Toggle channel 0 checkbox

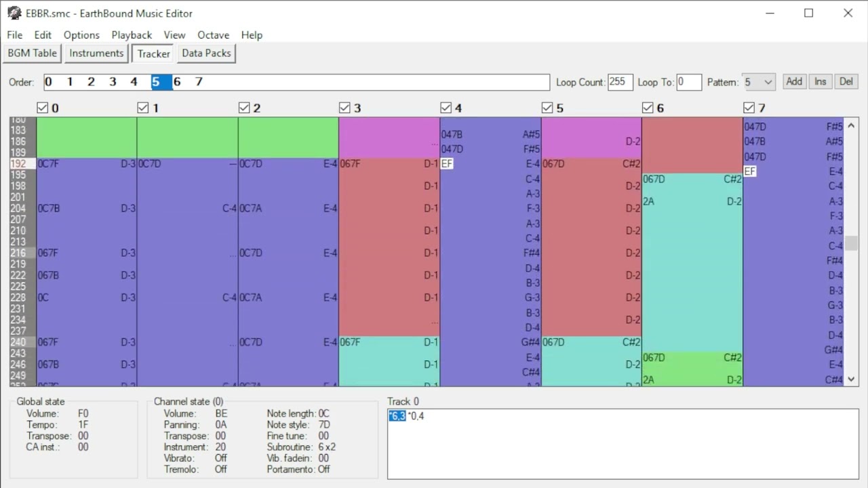click(x=42, y=108)
